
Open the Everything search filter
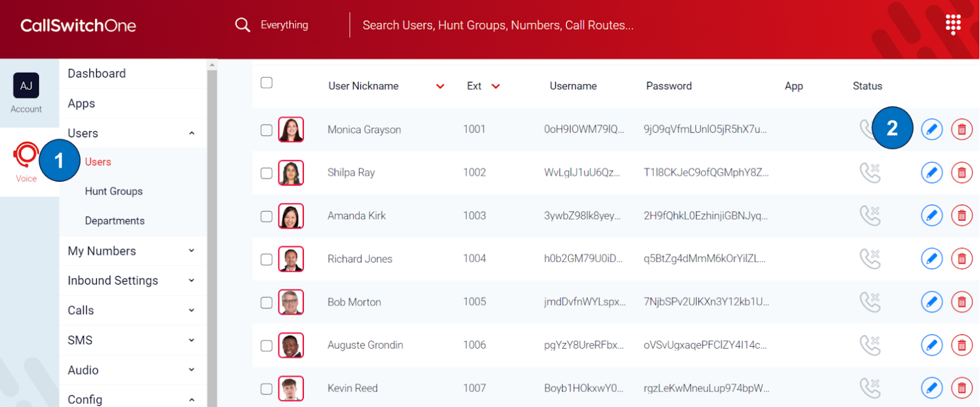pos(284,25)
